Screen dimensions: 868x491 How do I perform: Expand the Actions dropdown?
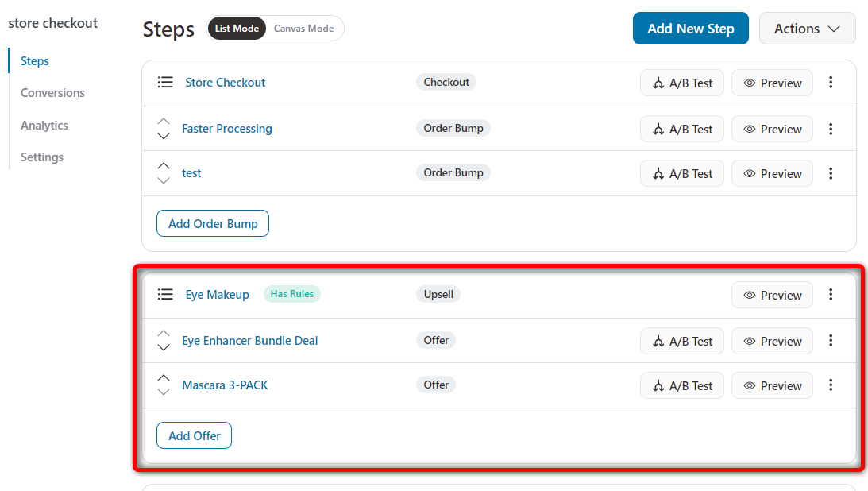(x=807, y=29)
